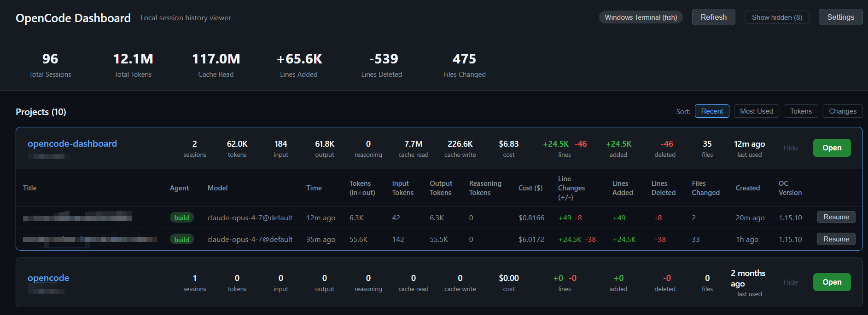Click the +65.6K Lines Added stat
The image size is (868, 315).
point(299,65)
